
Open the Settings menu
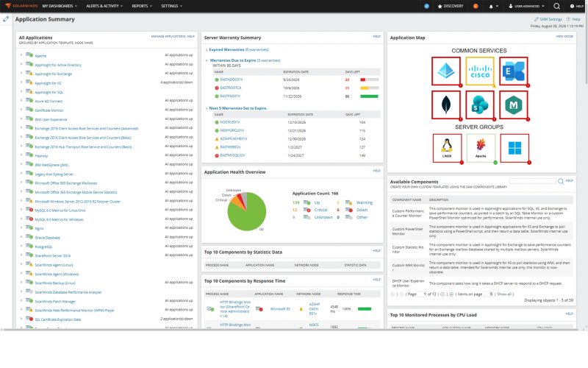[x=171, y=6]
